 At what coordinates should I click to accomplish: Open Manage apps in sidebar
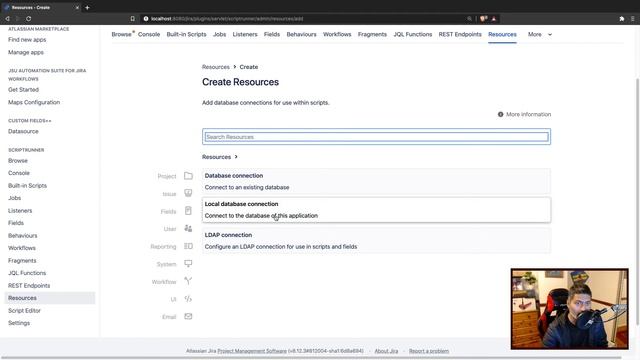(x=26, y=52)
